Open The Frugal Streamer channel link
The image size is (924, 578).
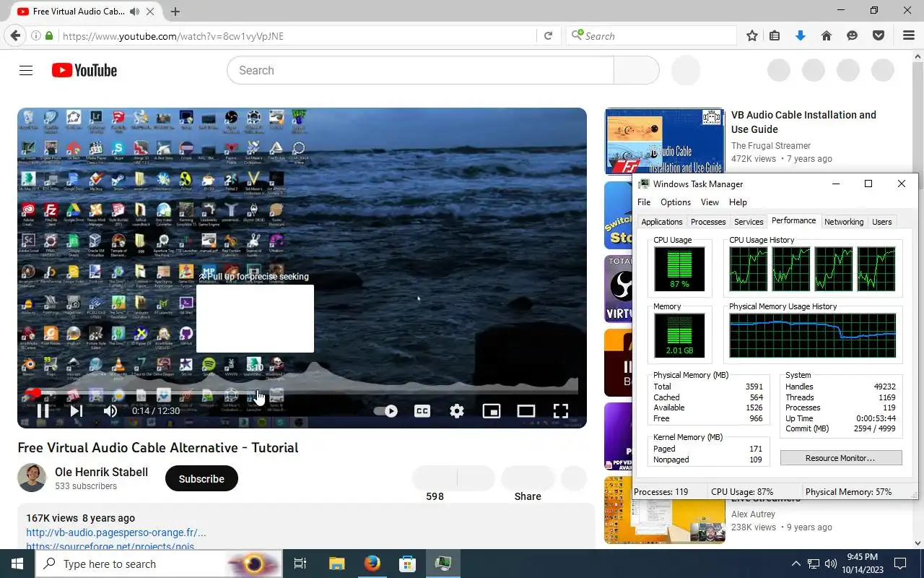pyautogui.click(x=771, y=146)
